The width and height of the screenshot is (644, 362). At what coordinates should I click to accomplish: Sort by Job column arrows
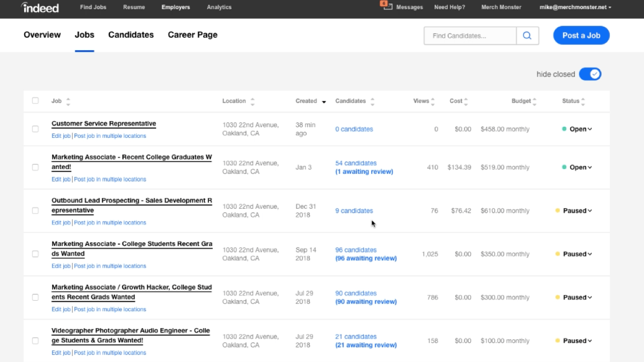[68, 101]
